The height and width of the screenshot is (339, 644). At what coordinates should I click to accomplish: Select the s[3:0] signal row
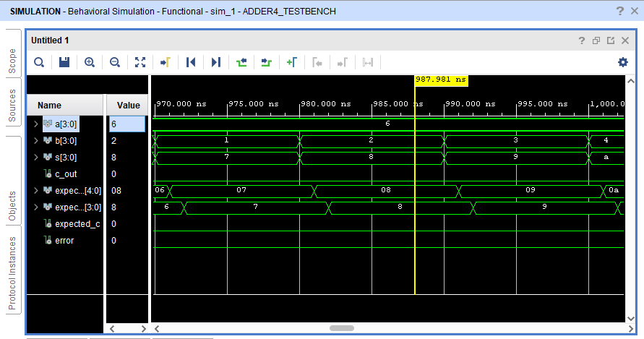pos(65,158)
